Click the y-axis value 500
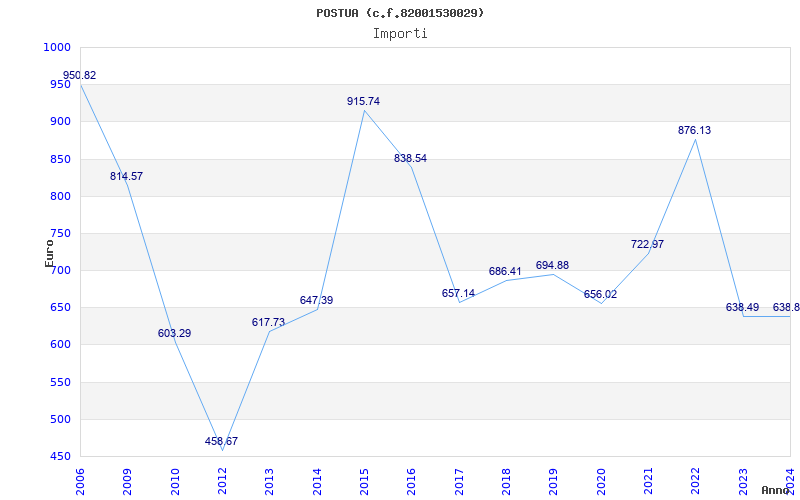The width and height of the screenshot is (800, 500). pos(60,420)
